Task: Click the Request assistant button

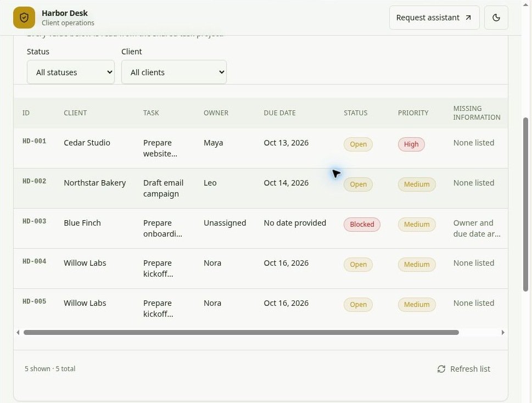Action: pos(434,18)
